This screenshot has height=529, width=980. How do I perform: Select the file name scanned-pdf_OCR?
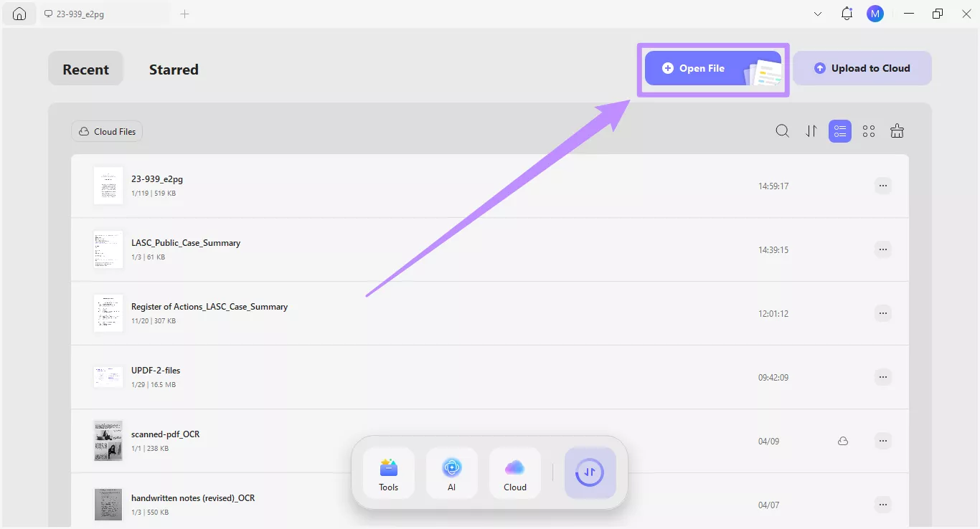click(x=164, y=434)
